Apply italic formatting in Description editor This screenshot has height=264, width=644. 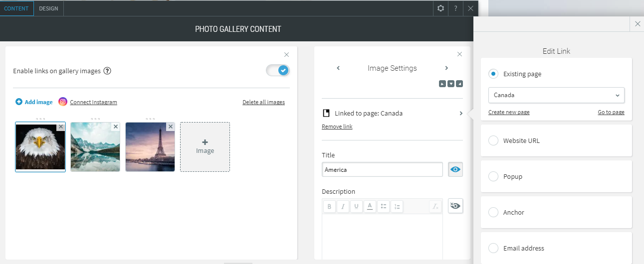pos(343,206)
